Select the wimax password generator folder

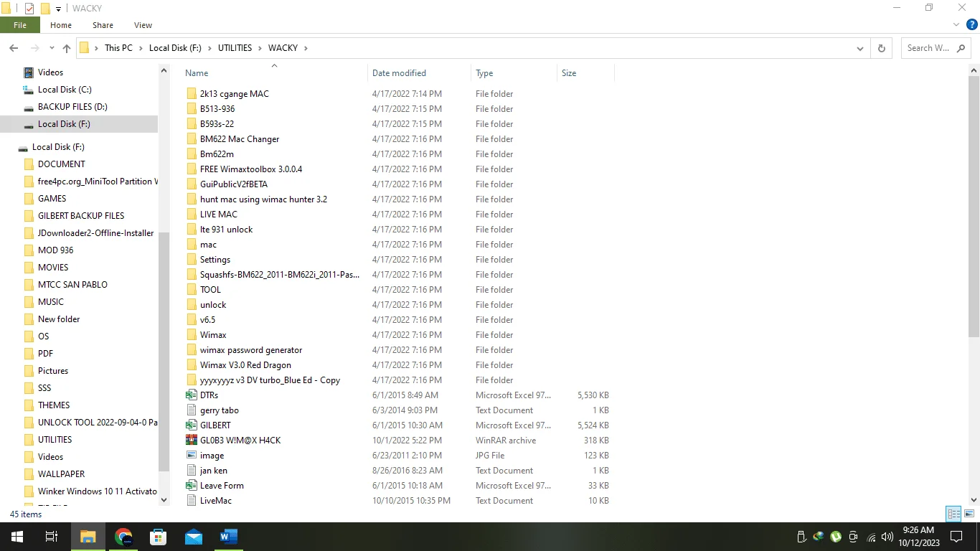coord(251,350)
